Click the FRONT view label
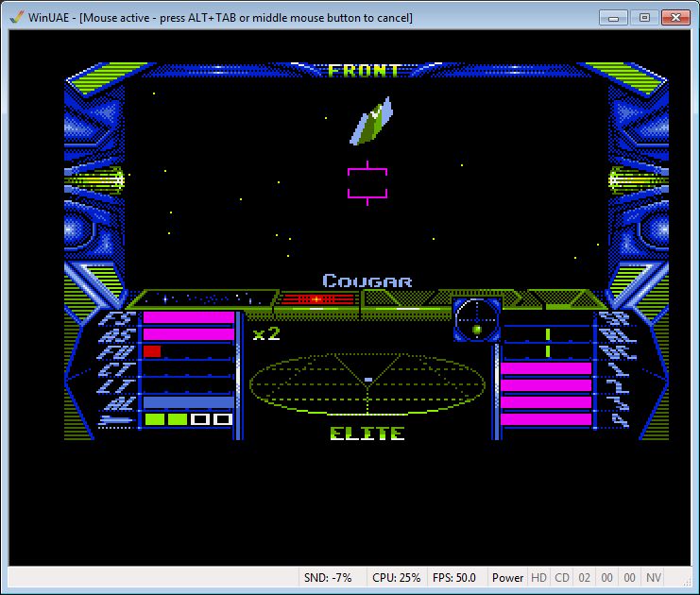The width and height of the screenshot is (700, 595). [364, 71]
